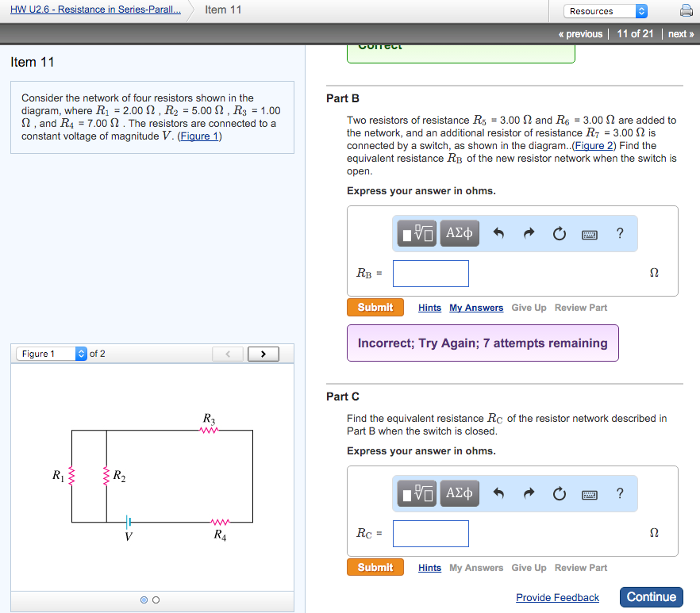700x613 pixels.
Task: Reset the Part B answer with the reset icon
Action: pyautogui.click(x=559, y=232)
